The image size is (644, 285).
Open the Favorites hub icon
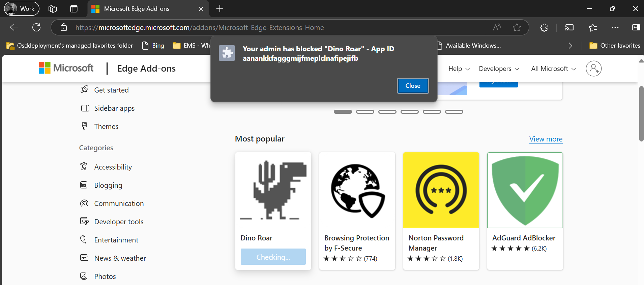(x=592, y=28)
